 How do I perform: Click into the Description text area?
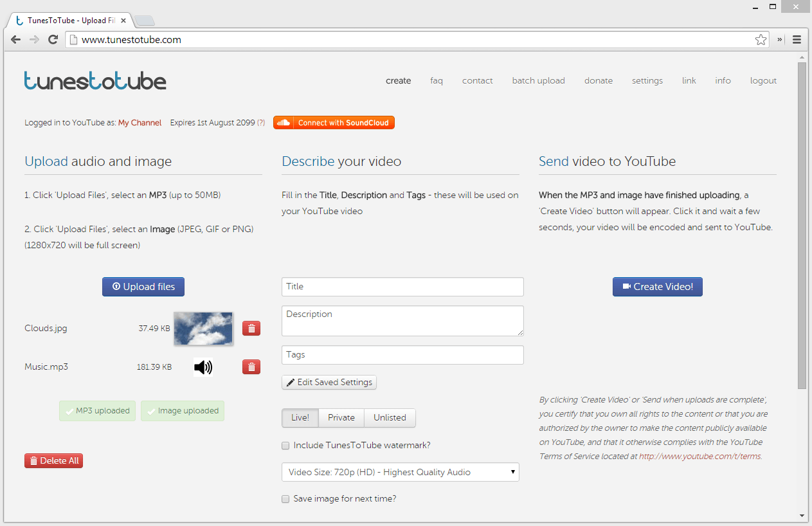pyautogui.click(x=402, y=321)
